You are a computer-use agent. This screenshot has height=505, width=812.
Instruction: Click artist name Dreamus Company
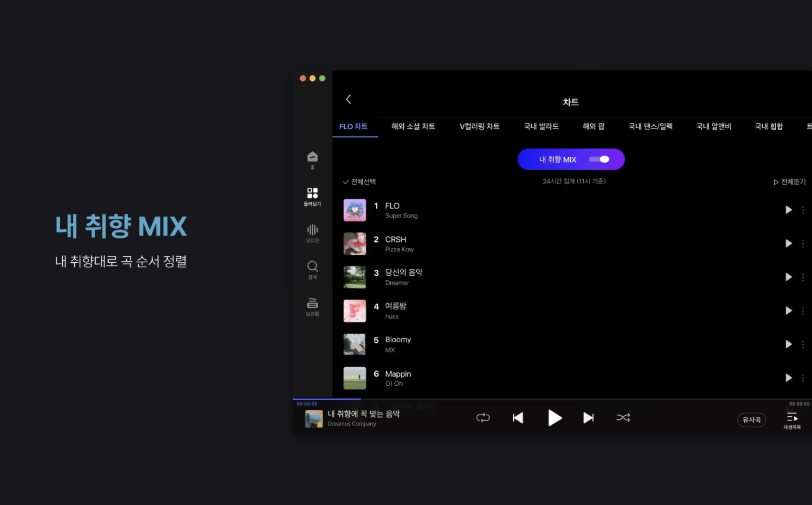point(352,424)
